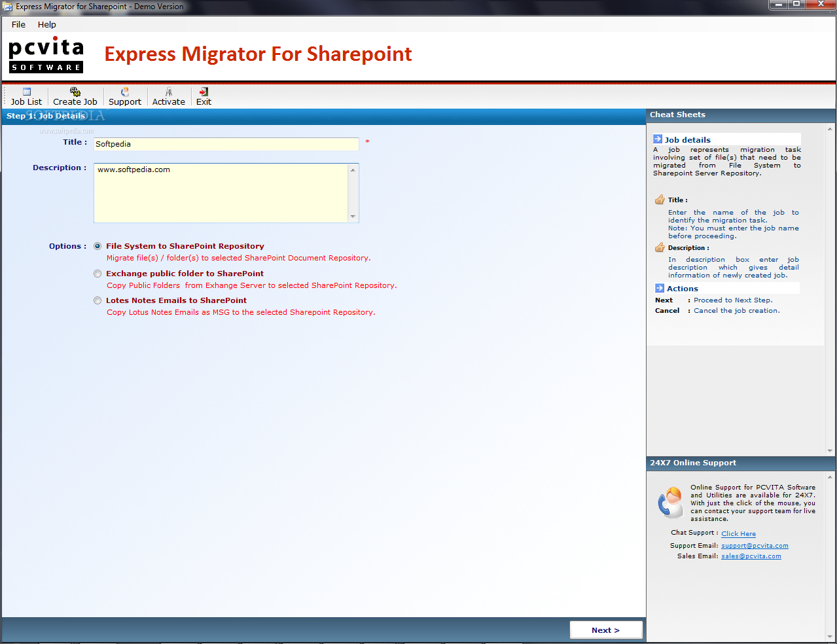Click thumbs-up icon beside Description heading
The height and width of the screenshot is (644, 837).
click(660, 247)
